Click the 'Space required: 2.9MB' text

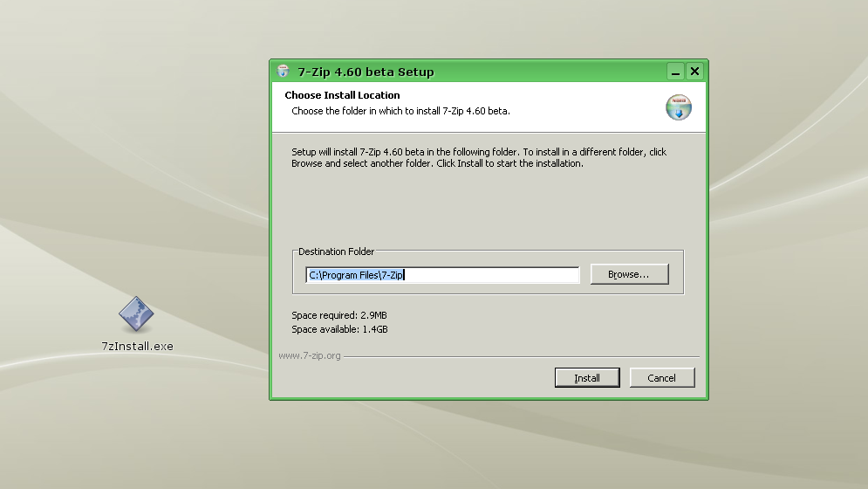[339, 315]
